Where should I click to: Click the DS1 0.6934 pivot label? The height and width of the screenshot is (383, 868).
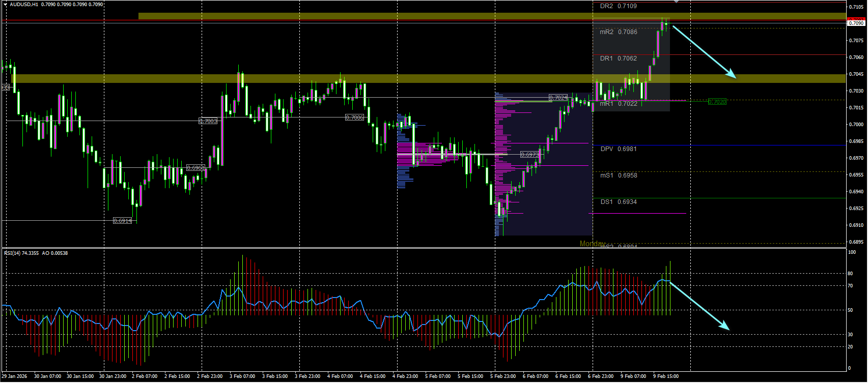619,202
